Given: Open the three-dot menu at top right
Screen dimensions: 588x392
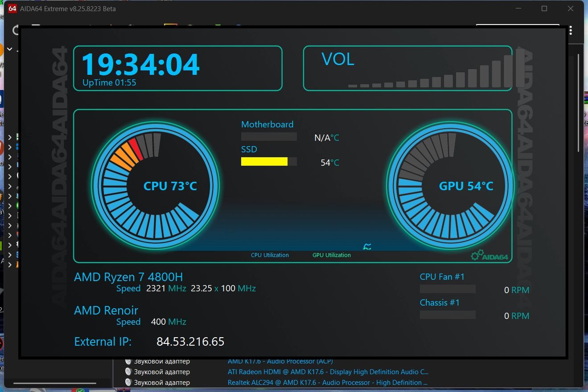Looking at the screenshot, I should coord(571,31).
